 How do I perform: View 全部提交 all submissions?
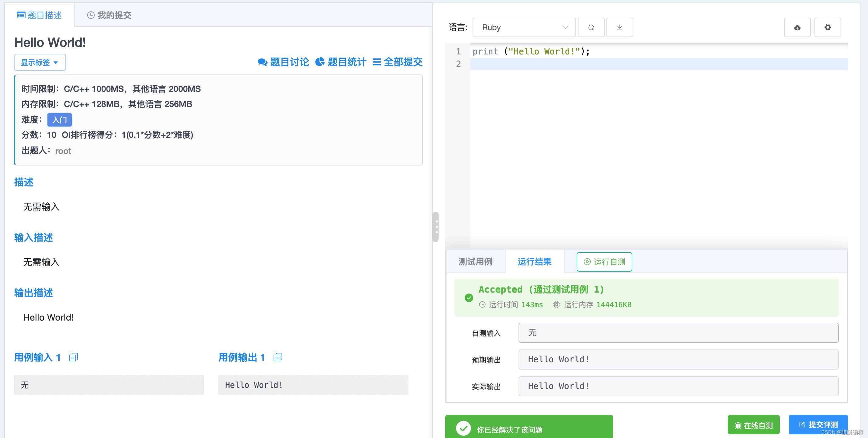(x=397, y=62)
